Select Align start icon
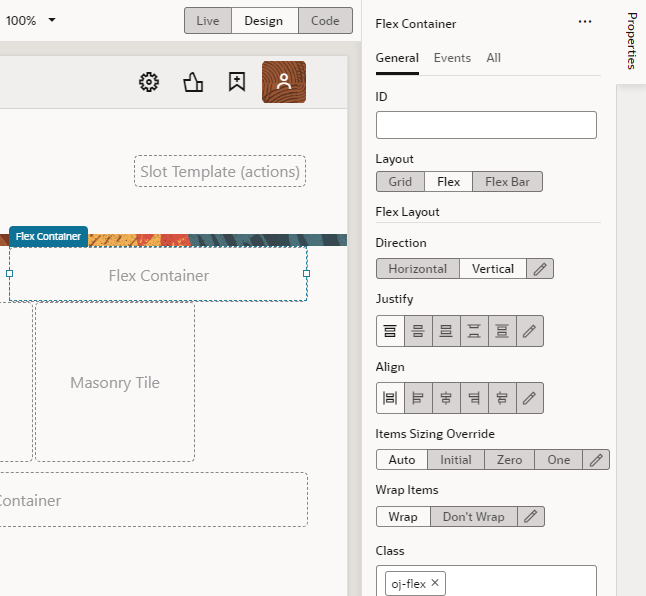Image resolution: width=646 pixels, height=596 pixels. pos(418,398)
